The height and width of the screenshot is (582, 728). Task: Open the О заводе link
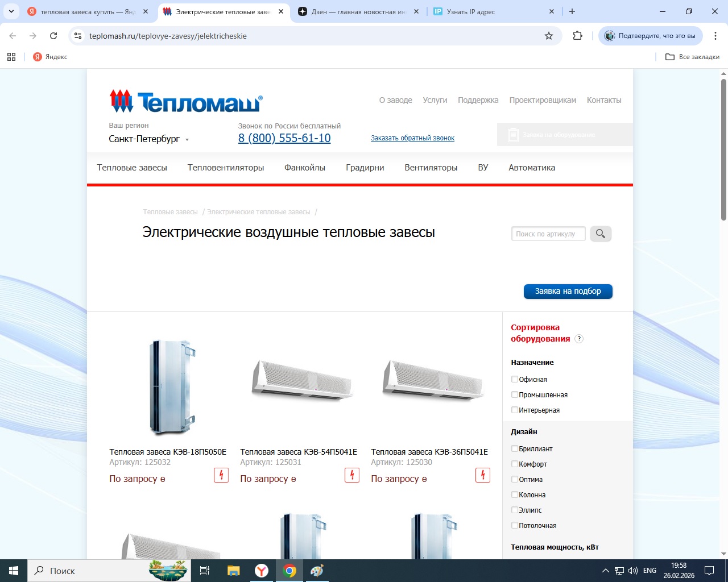tap(396, 100)
